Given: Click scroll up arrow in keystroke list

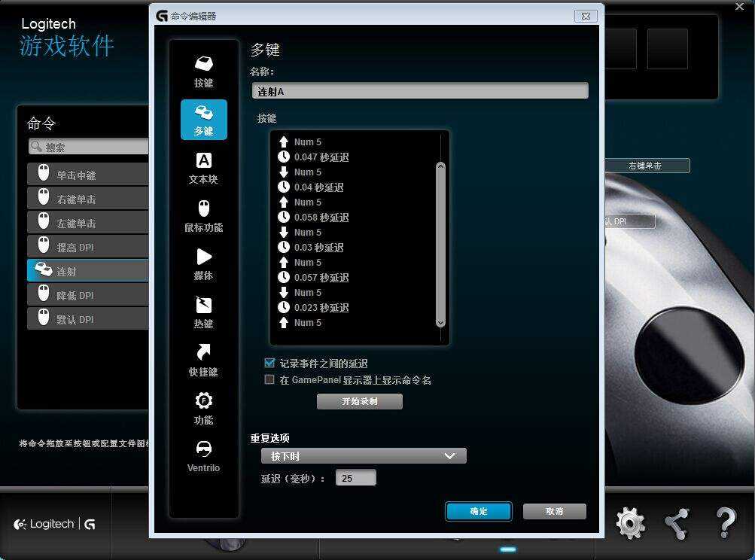Looking at the screenshot, I should pos(440,166).
